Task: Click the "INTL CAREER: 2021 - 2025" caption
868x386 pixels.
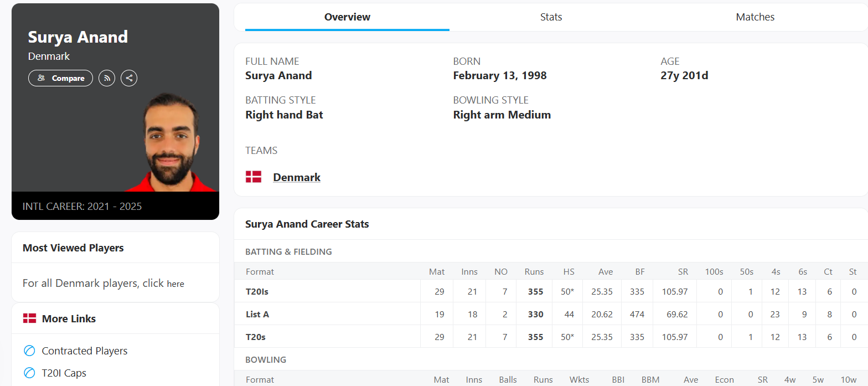Action: [82, 207]
